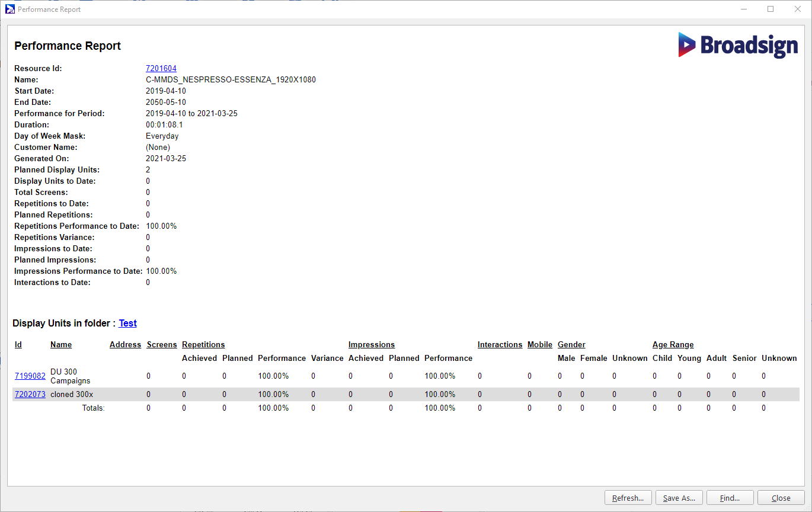This screenshot has width=812, height=512.
Task: Click the Refresh button
Action: coord(628,498)
